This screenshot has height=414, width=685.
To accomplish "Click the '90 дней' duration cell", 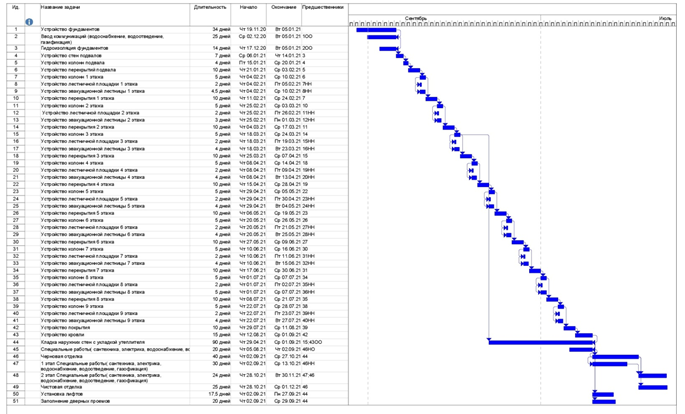I will [x=221, y=341].
